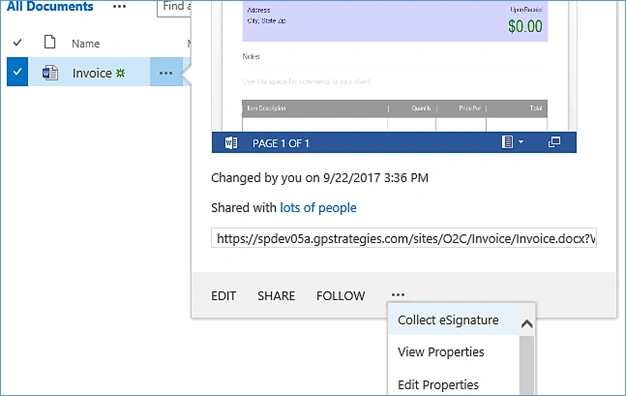Image resolution: width=626 pixels, height=396 pixels.
Task: Click the Find a file search box
Action: (x=174, y=8)
